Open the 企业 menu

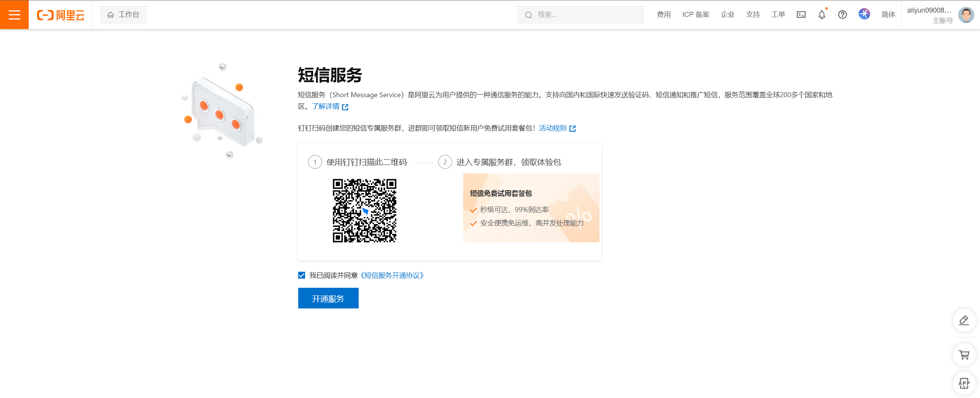coord(728,15)
